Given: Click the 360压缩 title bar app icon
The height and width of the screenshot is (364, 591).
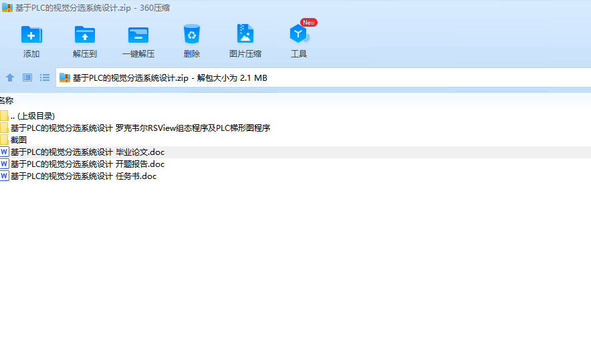Looking at the screenshot, I should (7, 7).
